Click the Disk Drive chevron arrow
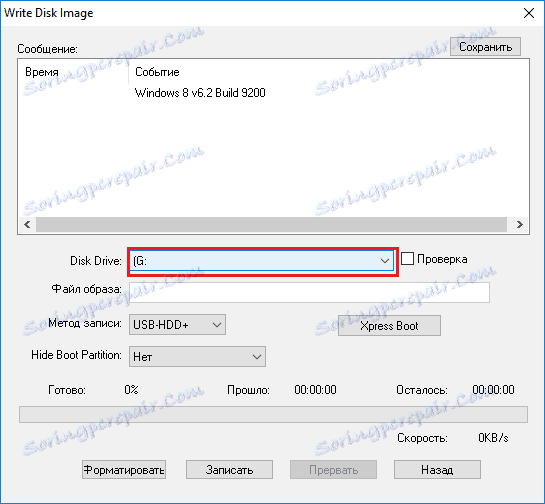Image resolution: width=545 pixels, height=504 pixels. point(384,261)
